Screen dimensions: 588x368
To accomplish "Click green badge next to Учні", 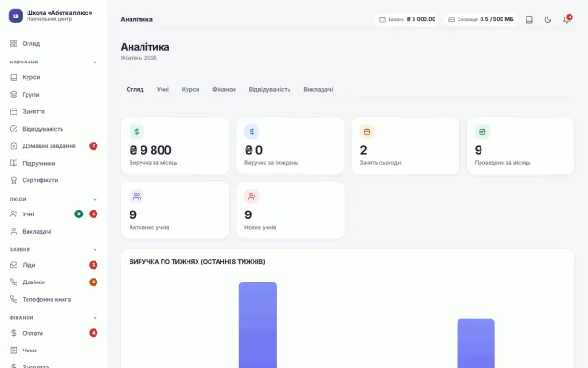I will (x=78, y=214).
